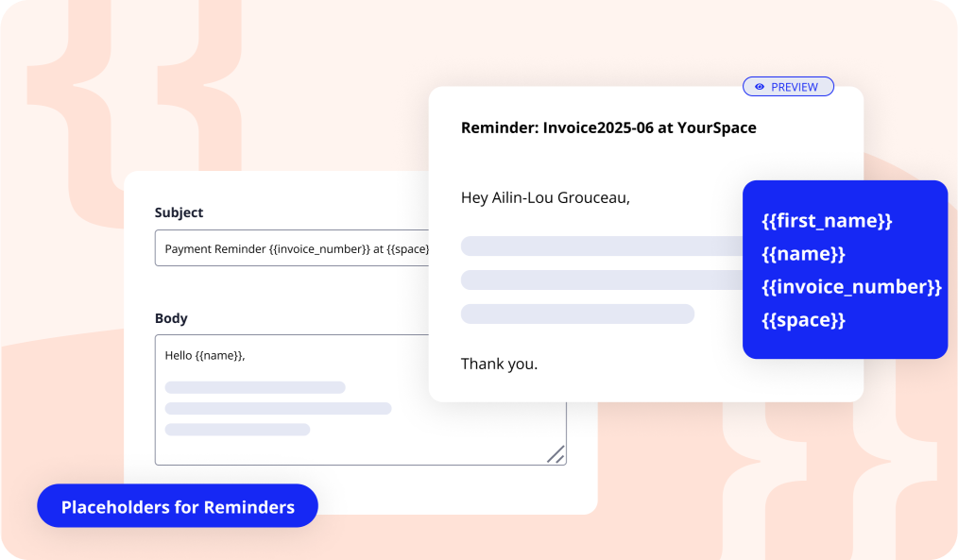Click inside the Body text area
Viewport: 958px width, 560px height.
point(361,400)
